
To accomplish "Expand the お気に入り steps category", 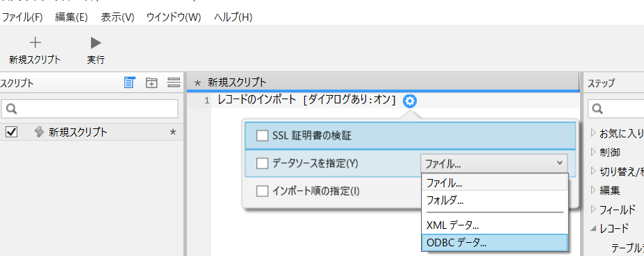I will [593, 133].
